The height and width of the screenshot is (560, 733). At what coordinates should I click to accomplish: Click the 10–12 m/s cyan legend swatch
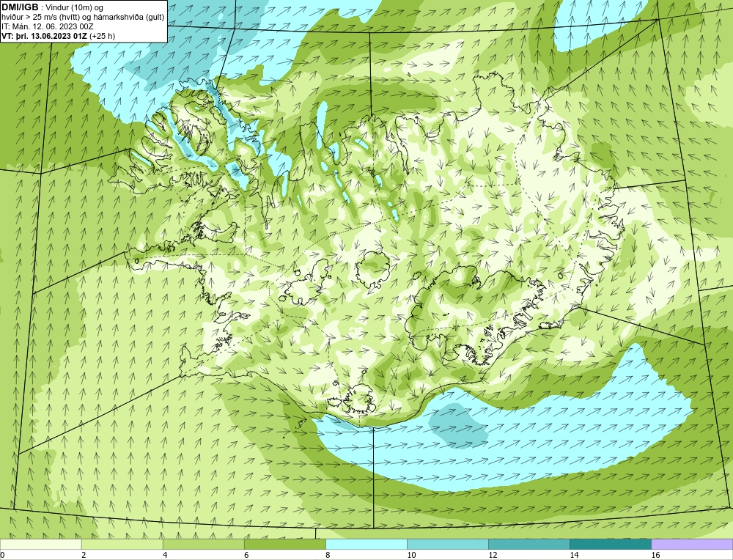tap(447, 544)
